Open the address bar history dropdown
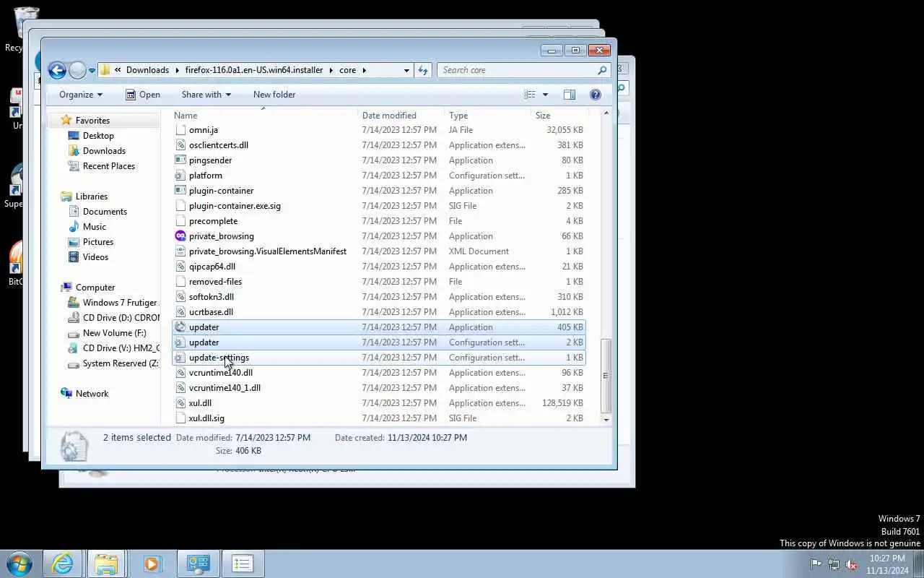Screen dimensions: 924x578 point(406,70)
